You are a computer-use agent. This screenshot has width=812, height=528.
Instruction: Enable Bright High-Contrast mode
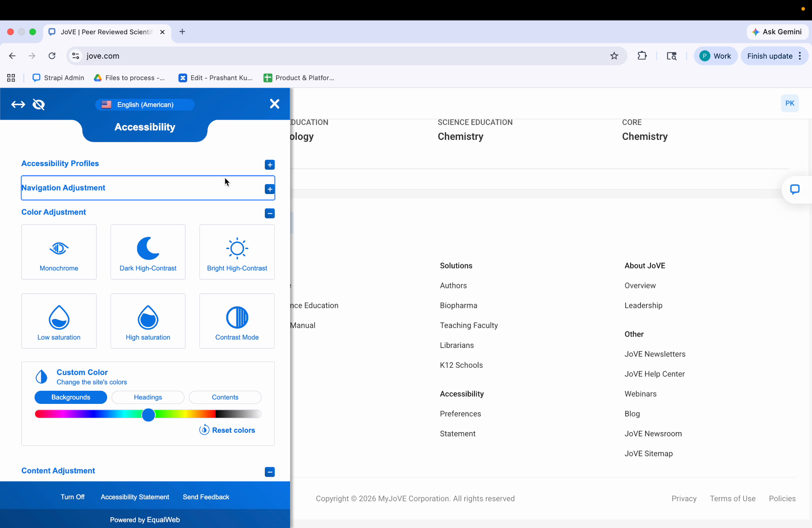tap(237, 252)
